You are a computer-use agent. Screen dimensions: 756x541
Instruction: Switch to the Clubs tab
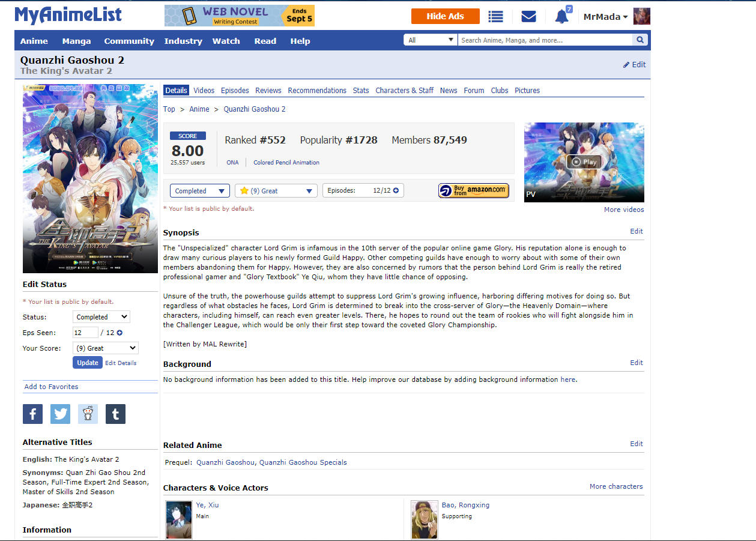point(500,91)
